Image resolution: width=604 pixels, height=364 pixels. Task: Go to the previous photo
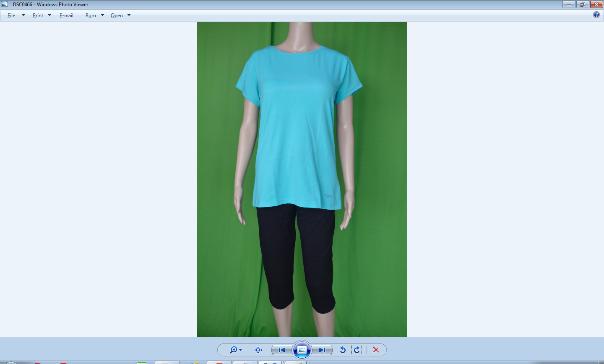tap(282, 350)
